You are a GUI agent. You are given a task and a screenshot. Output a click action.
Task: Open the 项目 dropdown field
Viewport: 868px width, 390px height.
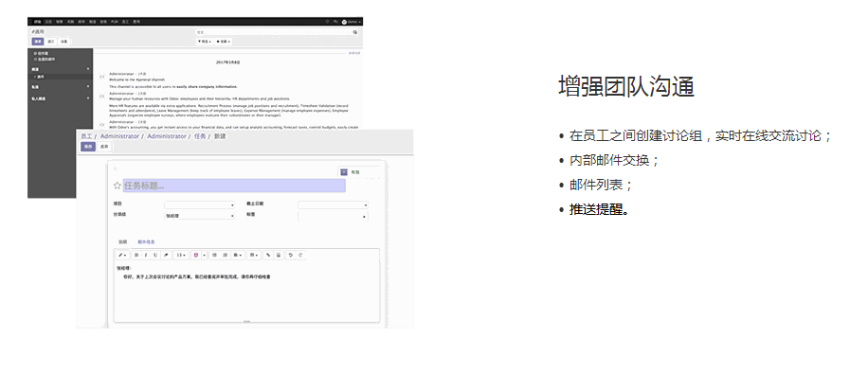pyautogui.click(x=199, y=204)
